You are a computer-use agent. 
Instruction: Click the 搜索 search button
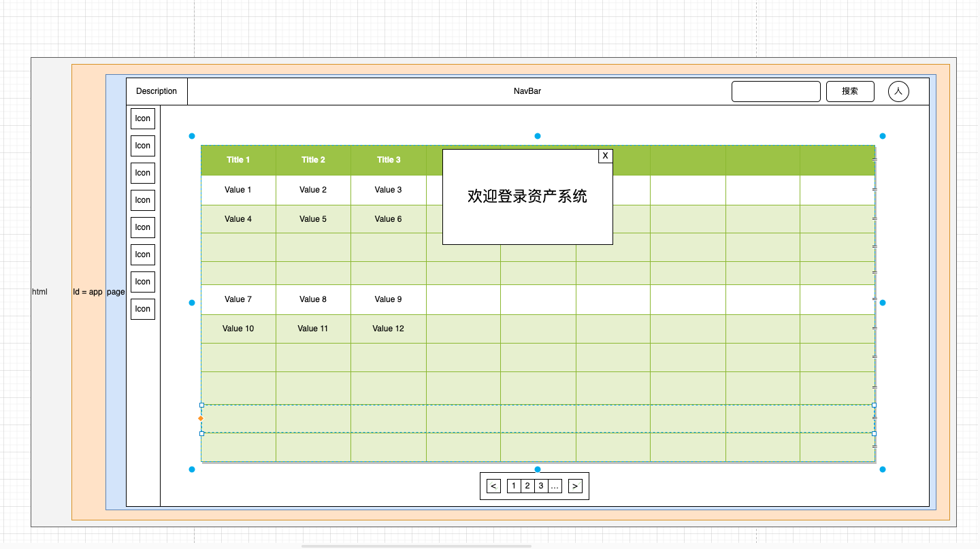[850, 91]
